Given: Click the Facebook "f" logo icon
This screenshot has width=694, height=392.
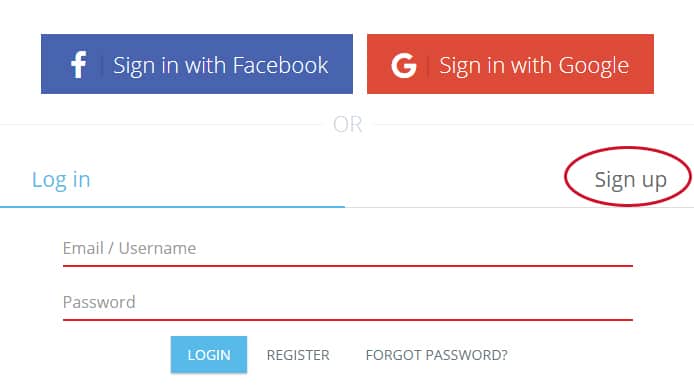Looking at the screenshot, I should pyautogui.click(x=79, y=65).
